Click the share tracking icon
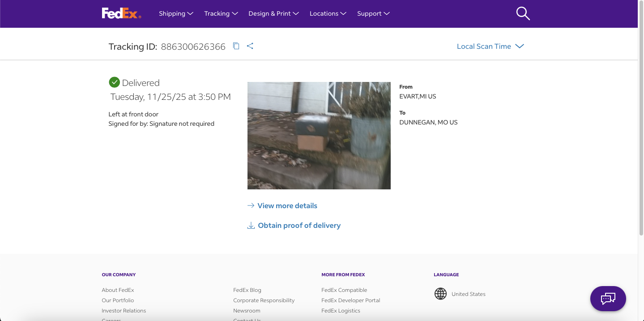Image resolution: width=644 pixels, height=321 pixels. (x=250, y=46)
